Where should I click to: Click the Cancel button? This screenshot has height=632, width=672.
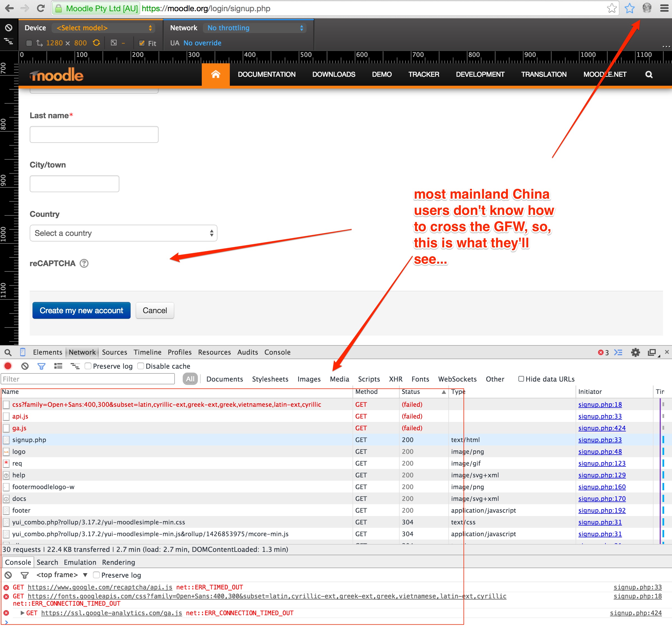(155, 310)
